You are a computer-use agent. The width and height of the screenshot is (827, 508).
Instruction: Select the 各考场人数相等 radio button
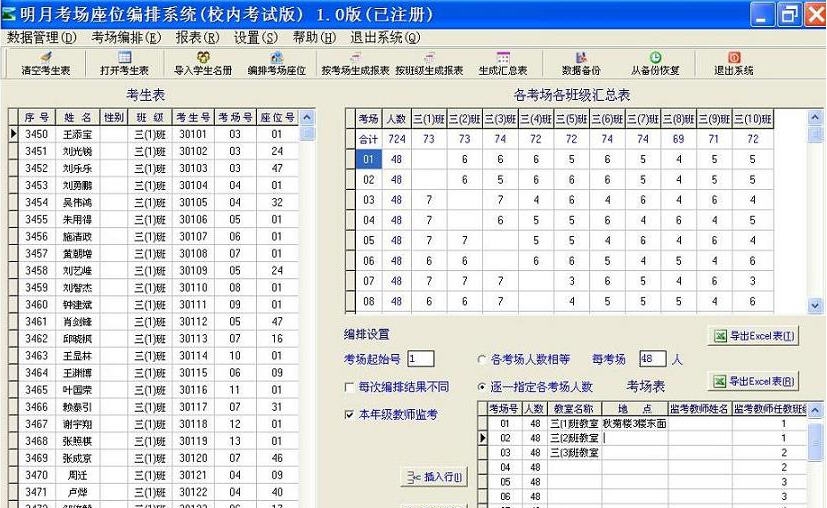(482, 360)
